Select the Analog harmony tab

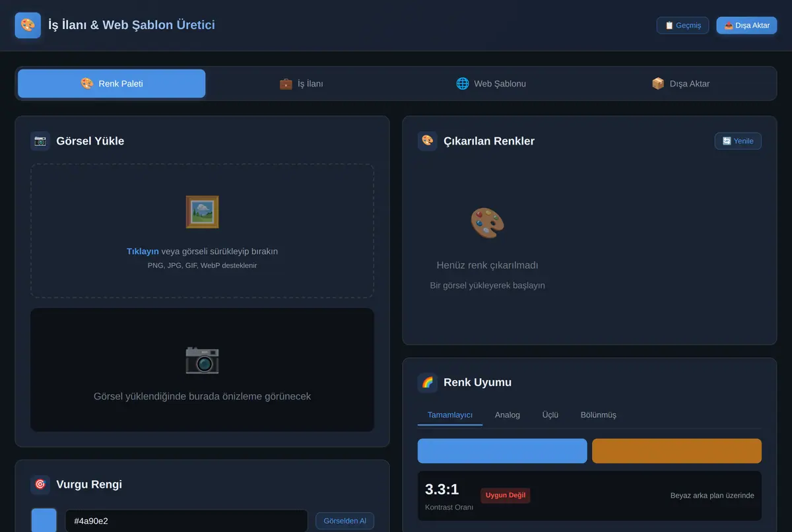(508, 415)
